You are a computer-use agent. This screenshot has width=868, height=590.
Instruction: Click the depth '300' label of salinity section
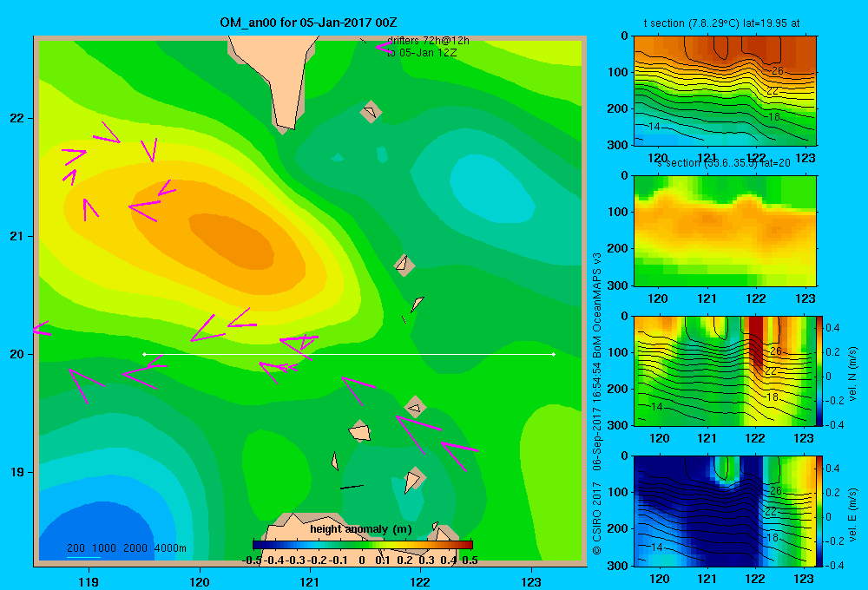click(620, 285)
